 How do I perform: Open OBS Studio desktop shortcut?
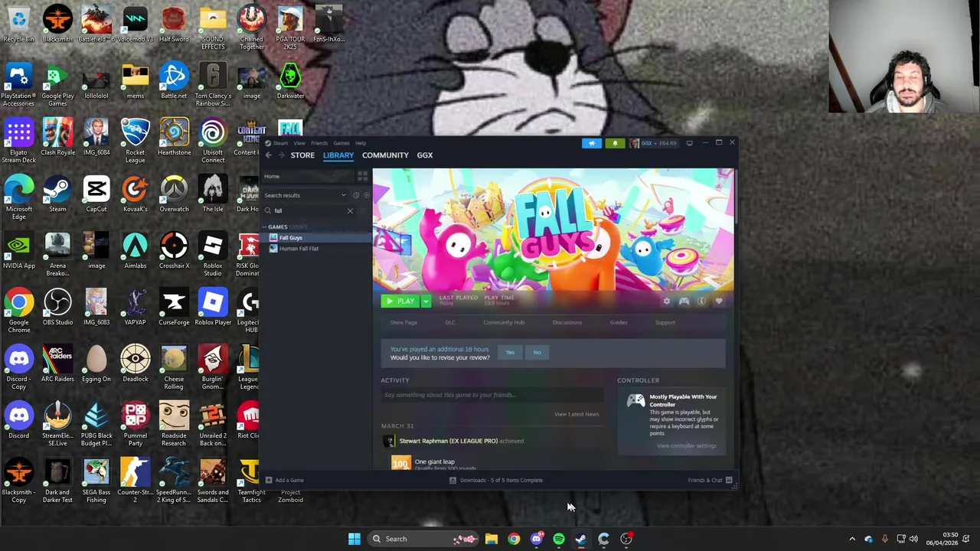[57, 306]
